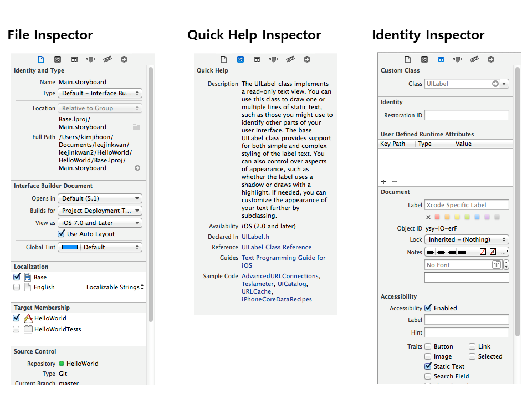Open the UICatalog sample code link
532x399 pixels.
292,284
